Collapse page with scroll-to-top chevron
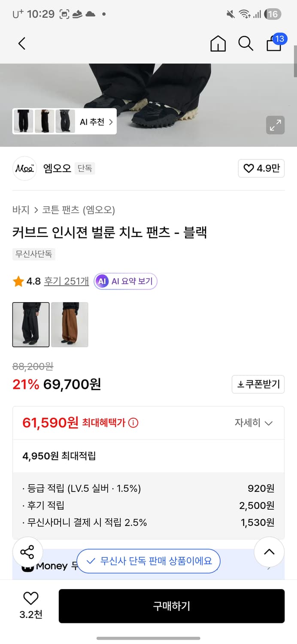Image resolution: width=297 pixels, height=644 pixels. point(269,552)
